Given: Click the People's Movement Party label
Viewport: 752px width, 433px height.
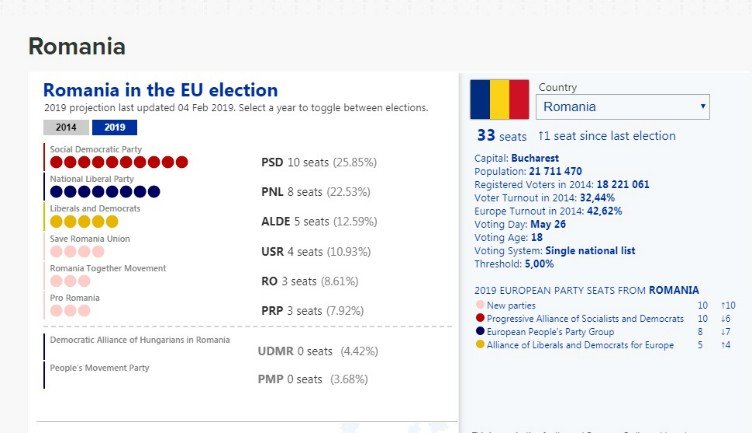Looking at the screenshot, I should point(99,368).
